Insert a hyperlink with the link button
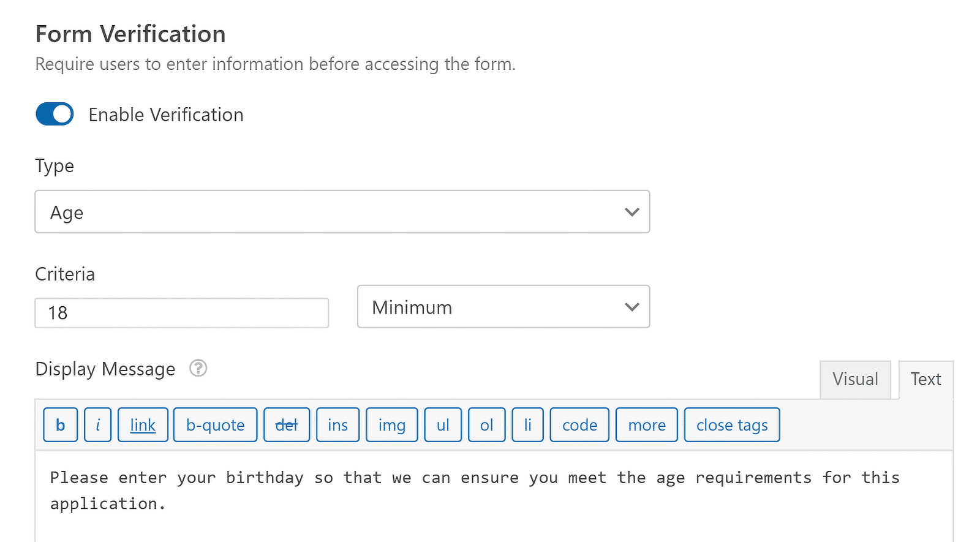This screenshot has width=980, height=542. click(x=142, y=424)
